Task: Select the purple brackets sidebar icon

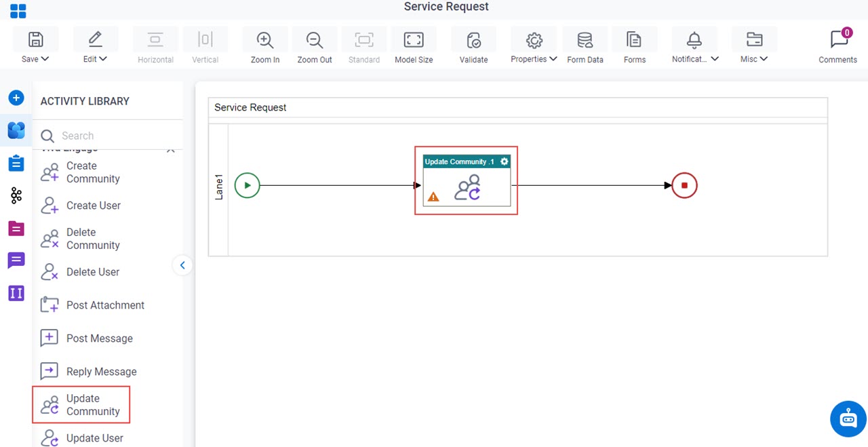Action: point(16,293)
